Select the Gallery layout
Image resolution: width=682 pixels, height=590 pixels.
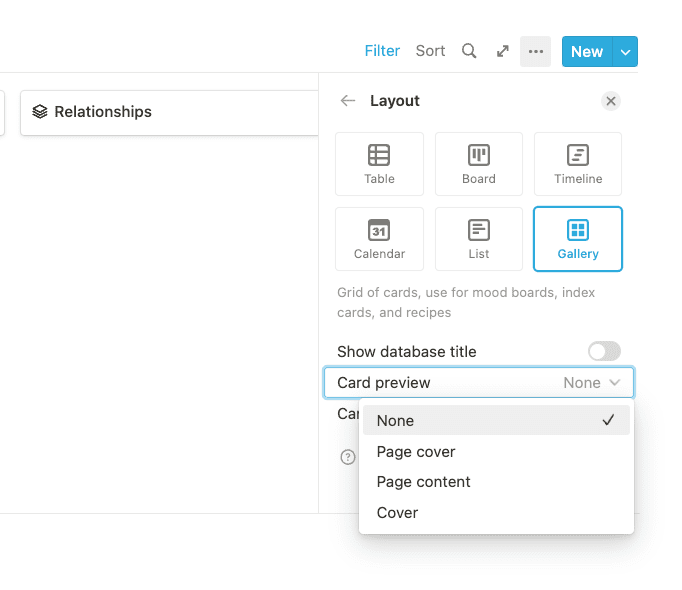point(578,239)
